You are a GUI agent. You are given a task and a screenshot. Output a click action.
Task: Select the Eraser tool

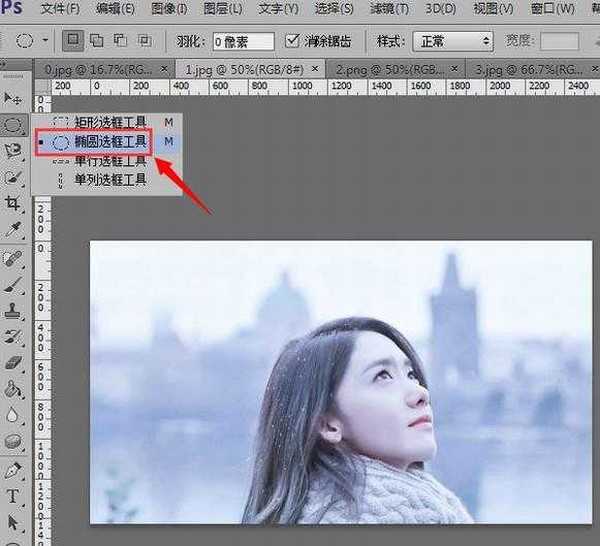[13, 362]
